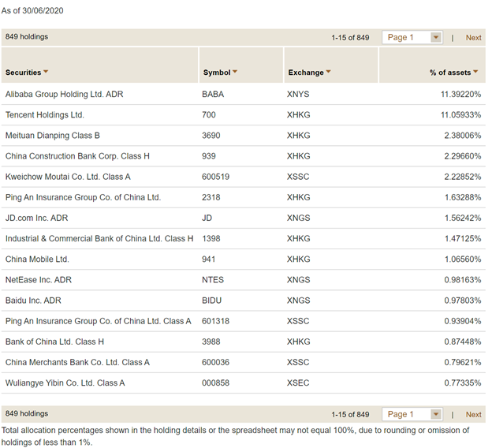Screen dimensions: 492x448
Task: Click 1.47125% asset value
Action: [463, 239]
